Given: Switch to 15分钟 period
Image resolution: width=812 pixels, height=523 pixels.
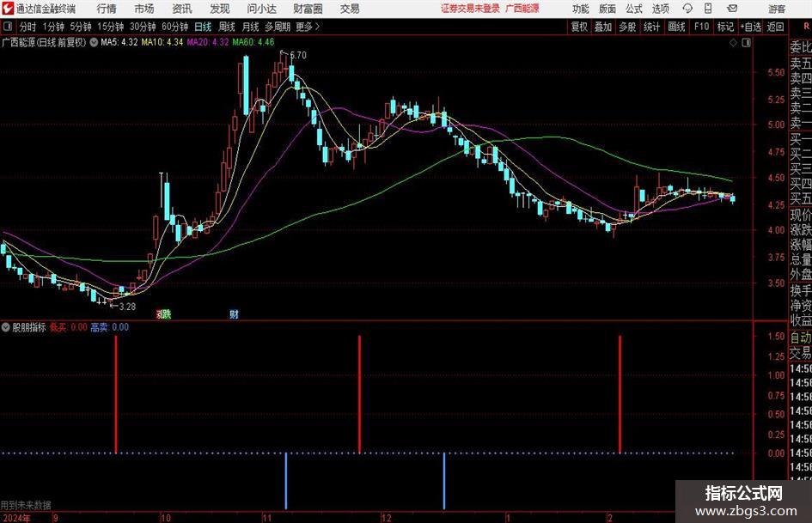Looking at the screenshot, I should 111,27.
